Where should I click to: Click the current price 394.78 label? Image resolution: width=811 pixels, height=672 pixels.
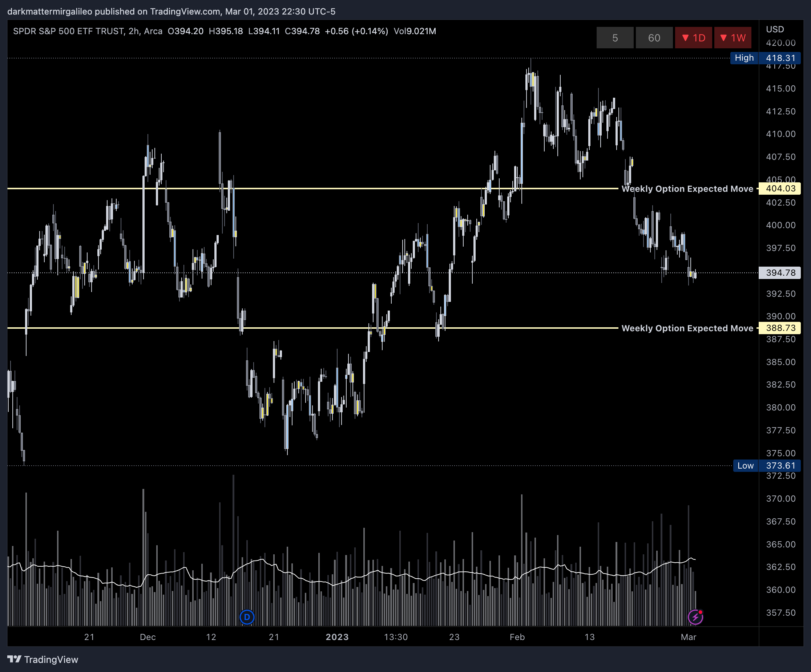click(780, 272)
